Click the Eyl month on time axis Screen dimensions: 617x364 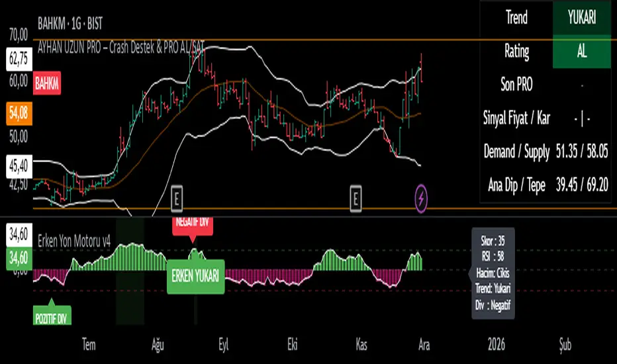(224, 345)
